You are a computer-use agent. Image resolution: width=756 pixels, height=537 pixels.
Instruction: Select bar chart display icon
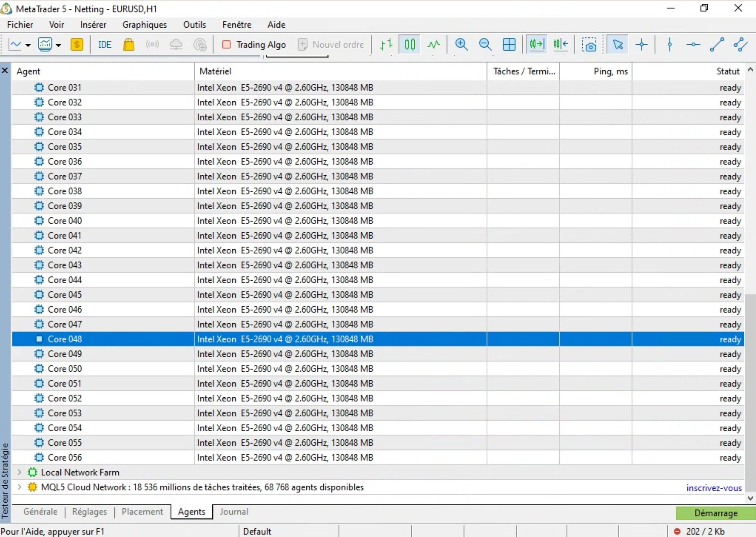click(386, 45)
